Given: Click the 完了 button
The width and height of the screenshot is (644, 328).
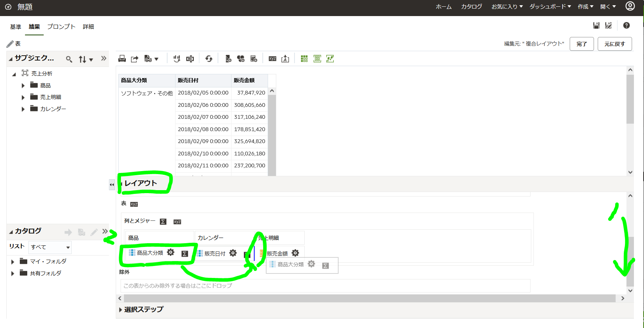Looking at the screenshot, I should pos(582,44).
